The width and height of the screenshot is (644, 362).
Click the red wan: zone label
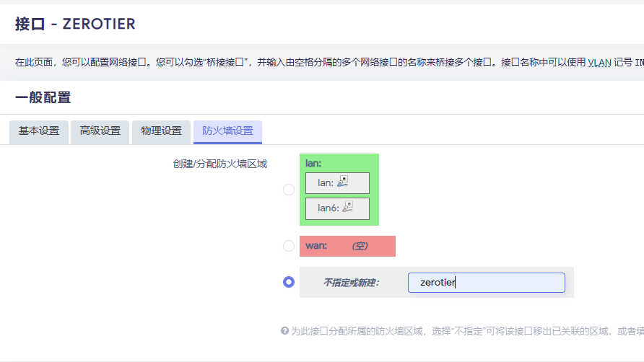pos(316,246)
